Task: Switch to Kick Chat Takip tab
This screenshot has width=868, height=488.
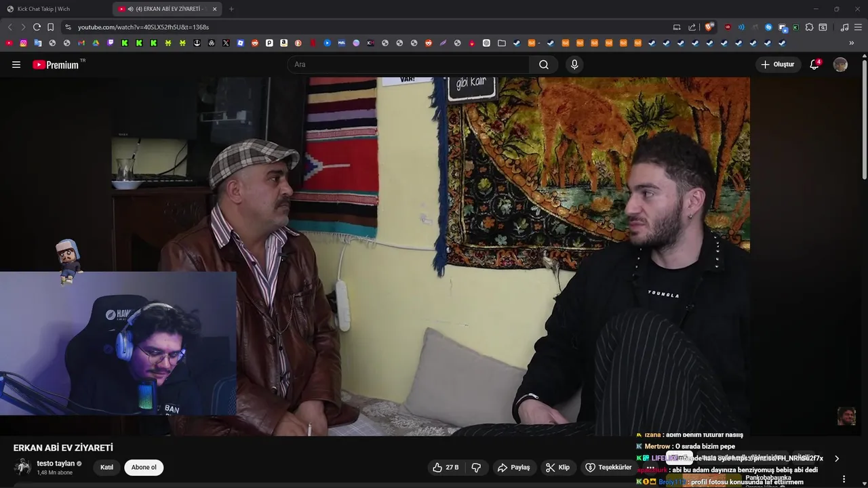Action: (x=54, y=9)
